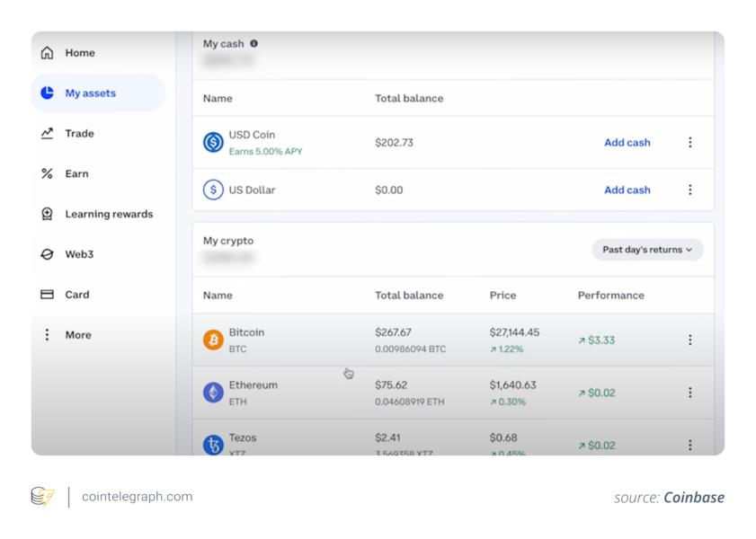Click Add cash for US Dollar

pyautogui.click(x=627, y=190)
